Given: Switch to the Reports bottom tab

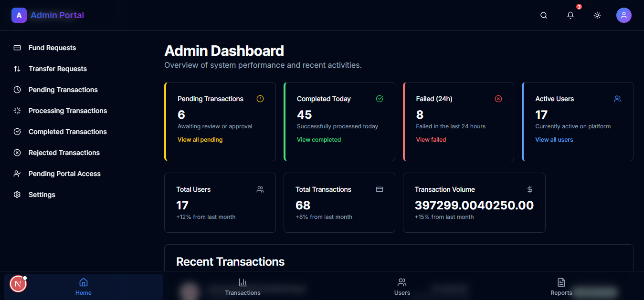Looking at the screenshot, I should click(561, 287).
